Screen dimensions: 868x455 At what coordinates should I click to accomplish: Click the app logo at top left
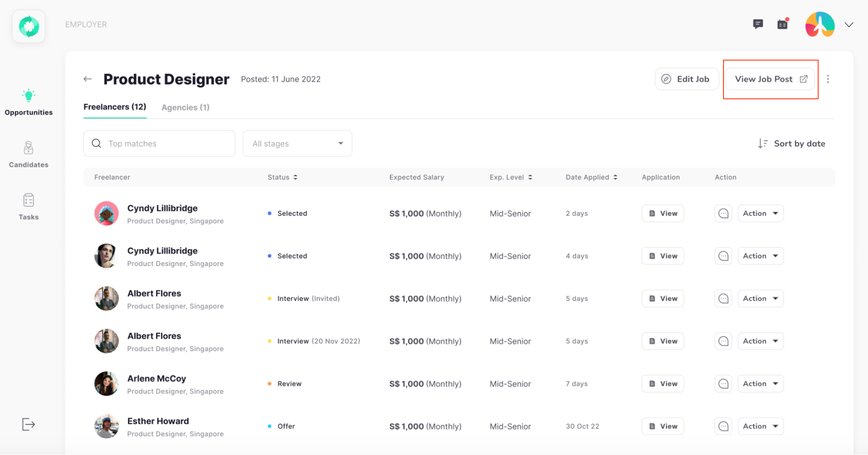29,26
